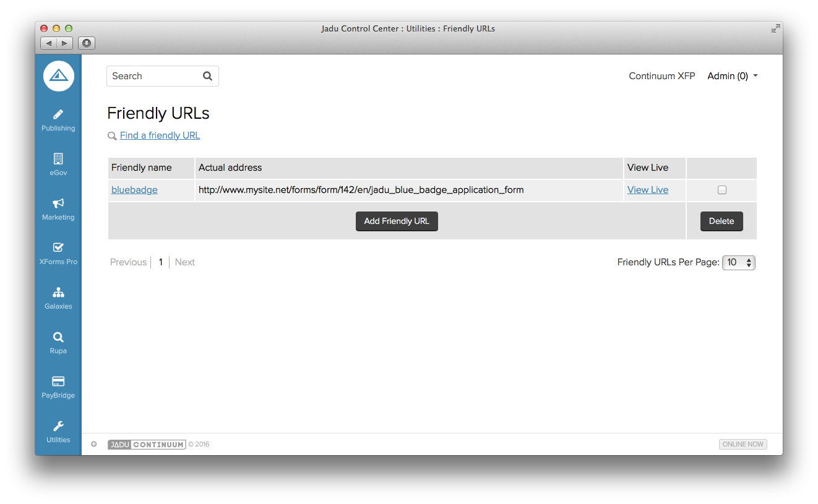Click View Live link for bluebadge
Screen dimensions: 818x504
[647, 190]
